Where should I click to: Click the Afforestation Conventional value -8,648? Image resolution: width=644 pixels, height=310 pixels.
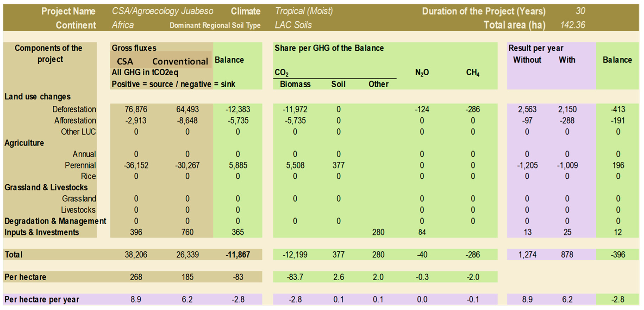(x=187, y=121)
